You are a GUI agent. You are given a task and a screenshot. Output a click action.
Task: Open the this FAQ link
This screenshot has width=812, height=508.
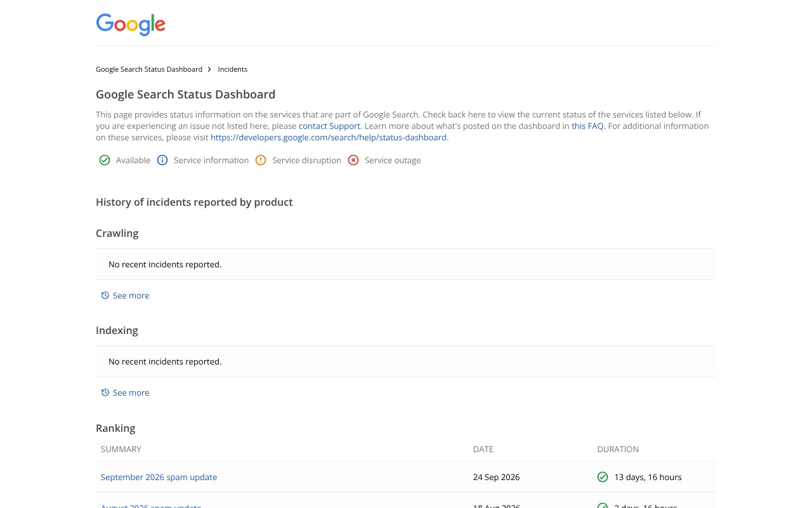(587, 126)
